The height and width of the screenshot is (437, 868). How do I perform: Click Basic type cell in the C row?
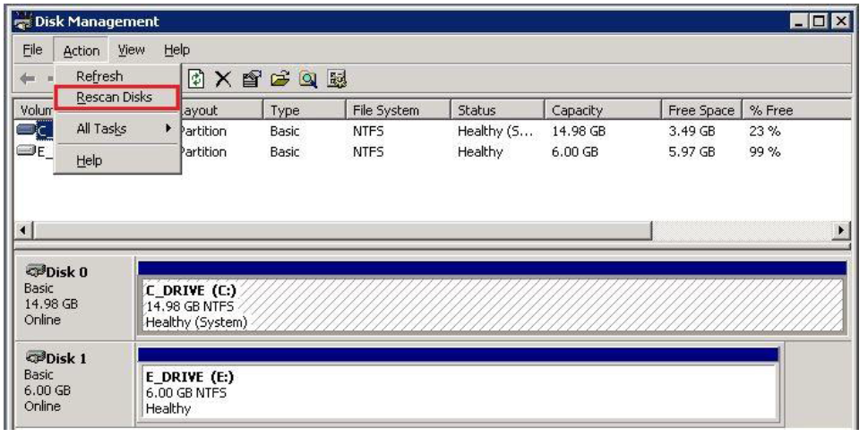[x=285, y=131]
